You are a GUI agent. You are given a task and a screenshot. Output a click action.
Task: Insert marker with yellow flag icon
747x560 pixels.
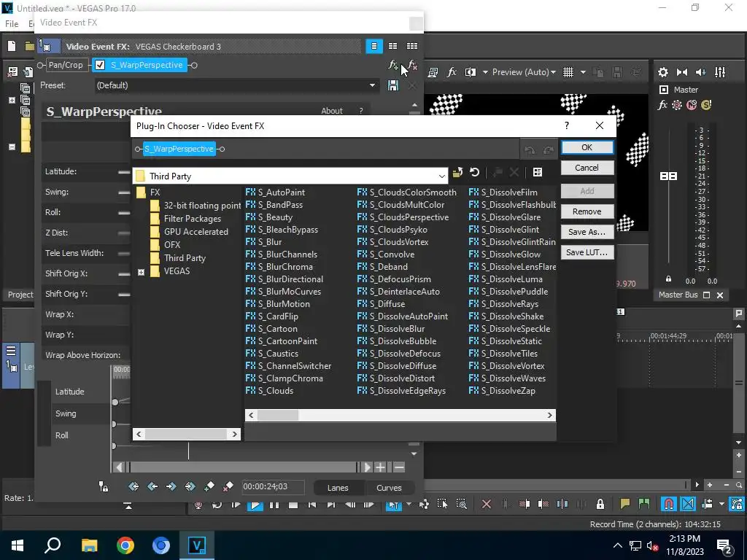pos(624,504)
